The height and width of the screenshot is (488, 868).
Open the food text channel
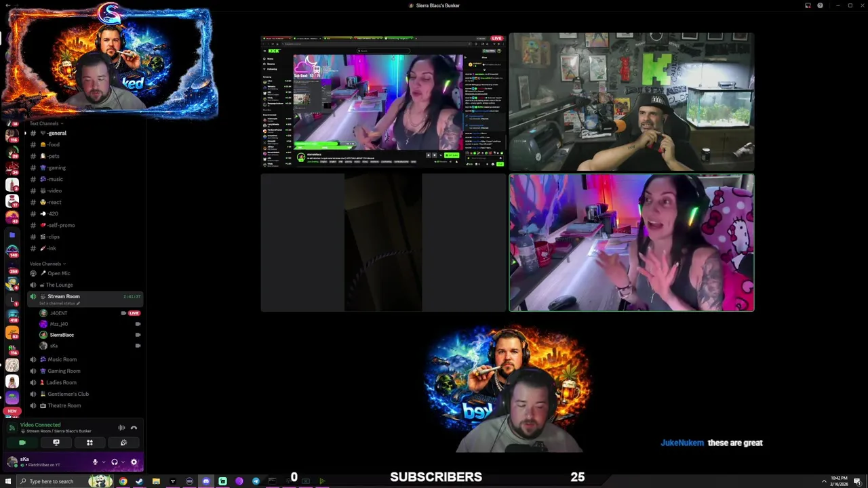[x=85, y=144]
